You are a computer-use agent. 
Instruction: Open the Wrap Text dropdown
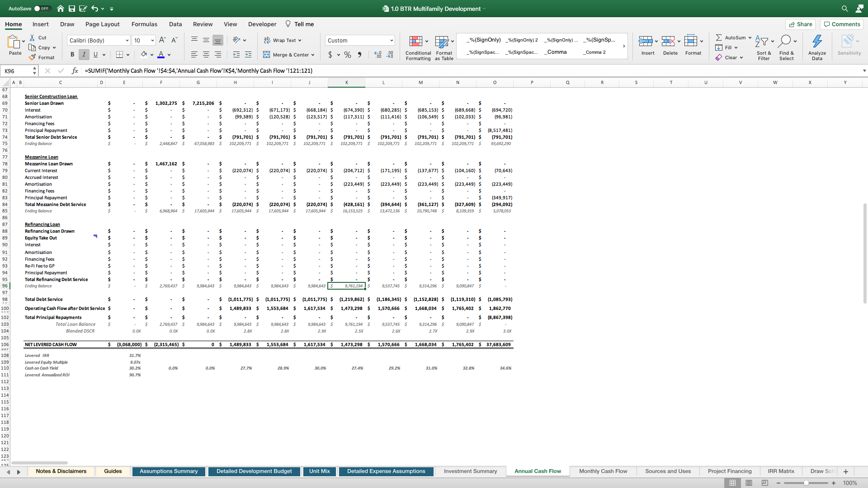coord(300,40)
